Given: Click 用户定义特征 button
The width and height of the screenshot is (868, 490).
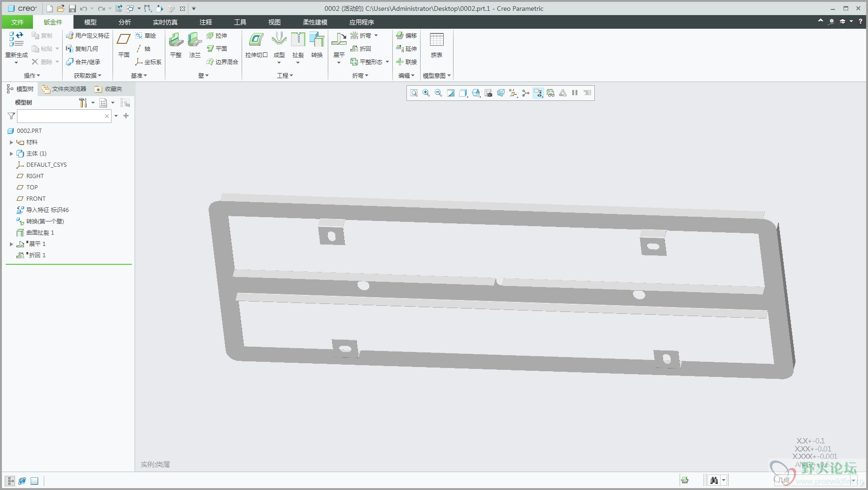Looking at the screenshot, I should [88, 36].
